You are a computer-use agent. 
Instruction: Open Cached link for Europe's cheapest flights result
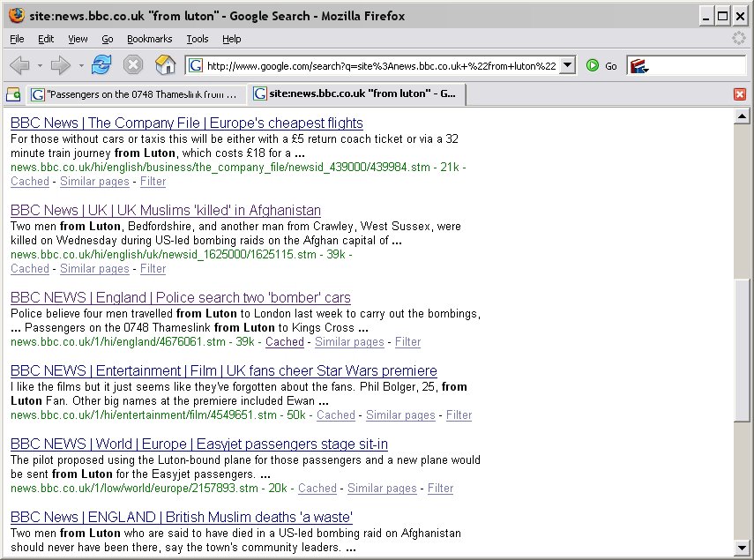(30, 182)
